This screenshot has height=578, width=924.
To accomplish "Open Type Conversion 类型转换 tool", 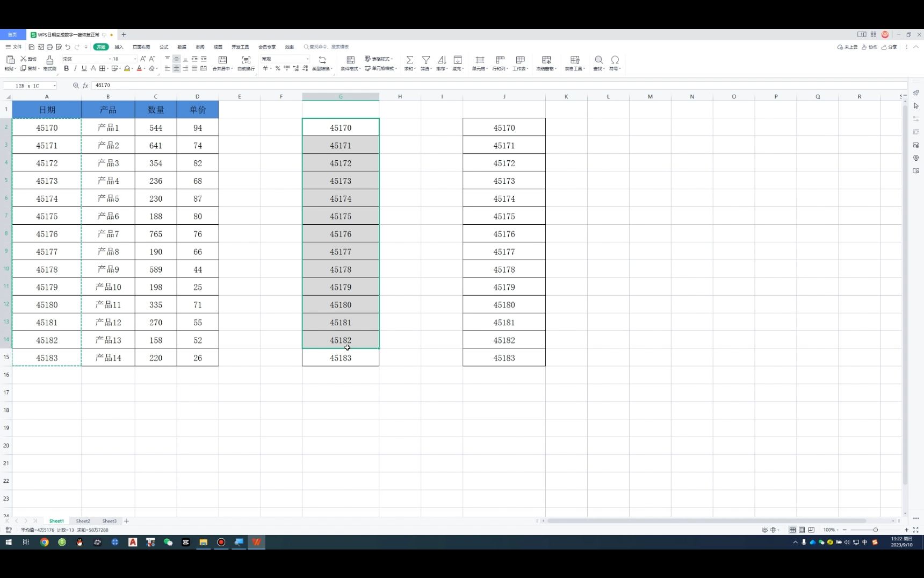I will (322, 63).
